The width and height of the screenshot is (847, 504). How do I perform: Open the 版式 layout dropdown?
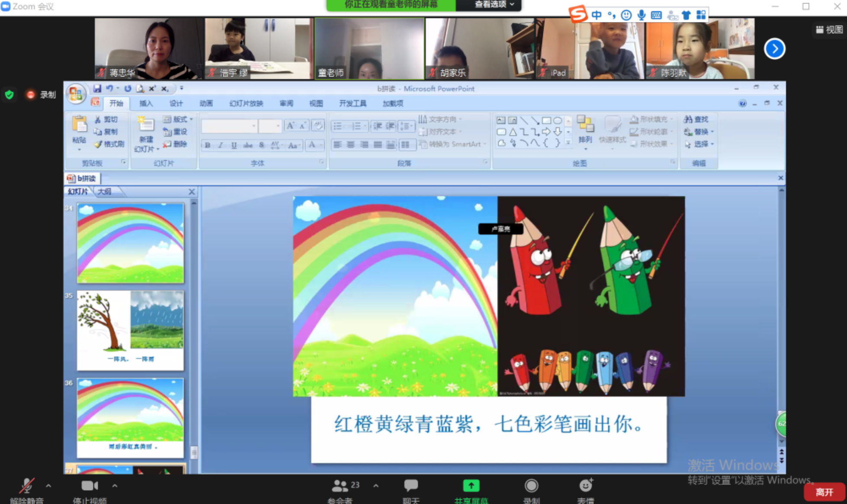point(178,119)
